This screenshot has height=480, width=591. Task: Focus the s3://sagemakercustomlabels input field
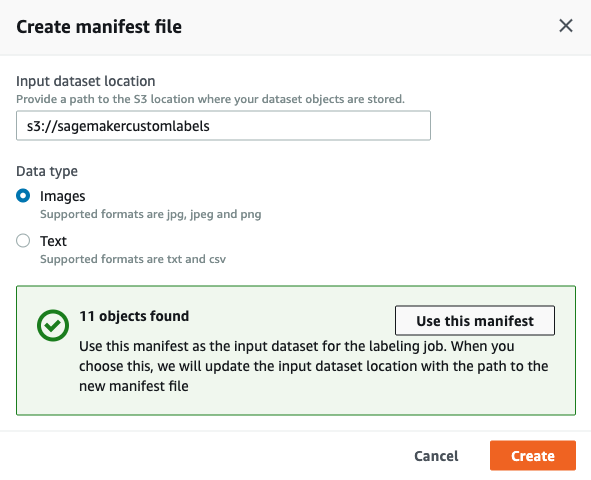pos(223,125)
